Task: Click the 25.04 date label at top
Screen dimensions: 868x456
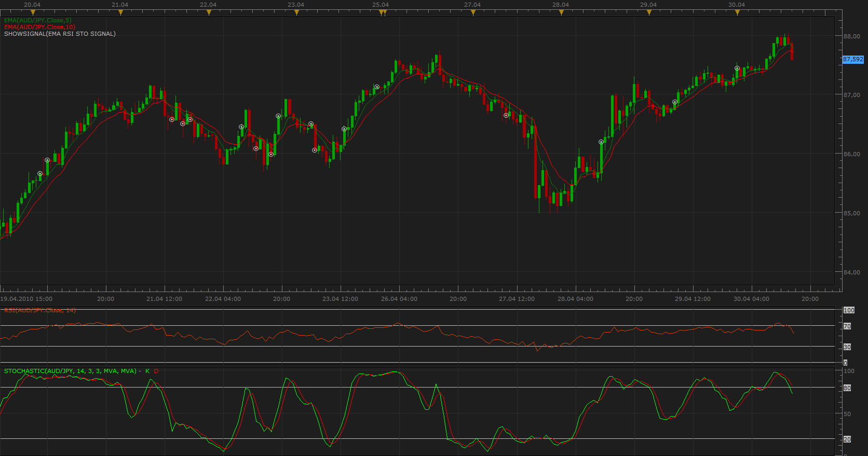Action: pyautogui.click(x=381, y=5)
